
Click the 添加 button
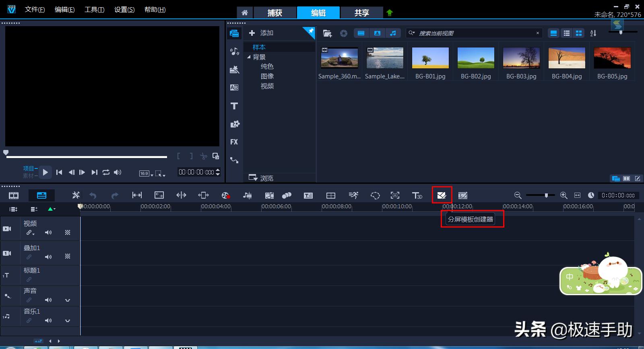(261, 33)
